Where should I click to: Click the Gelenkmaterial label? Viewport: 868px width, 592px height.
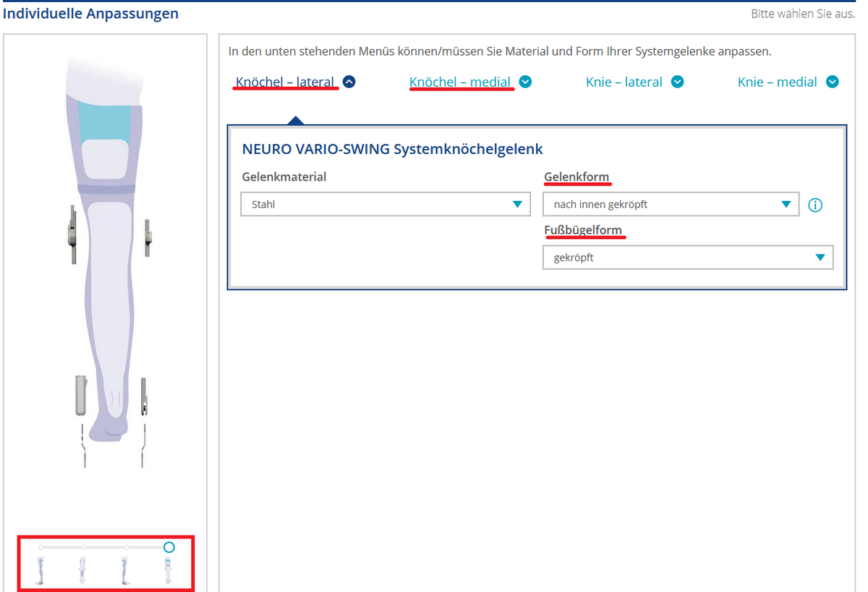point(284,177)
